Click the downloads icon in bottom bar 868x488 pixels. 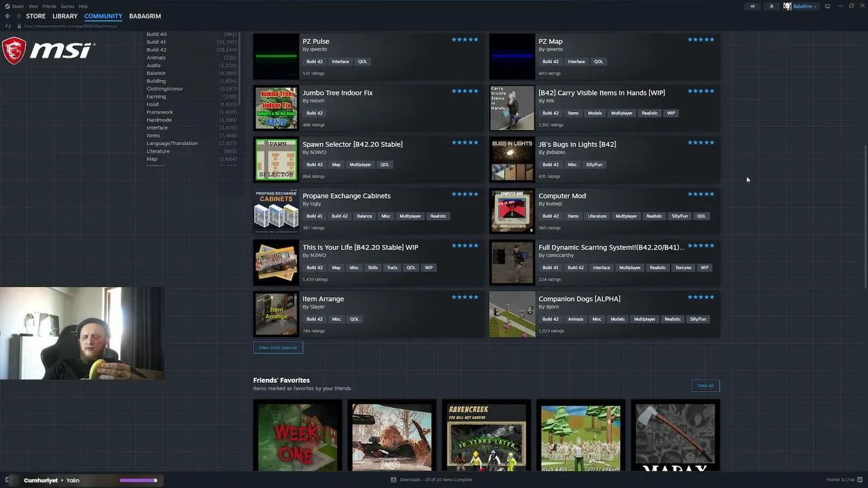point(393,480)
